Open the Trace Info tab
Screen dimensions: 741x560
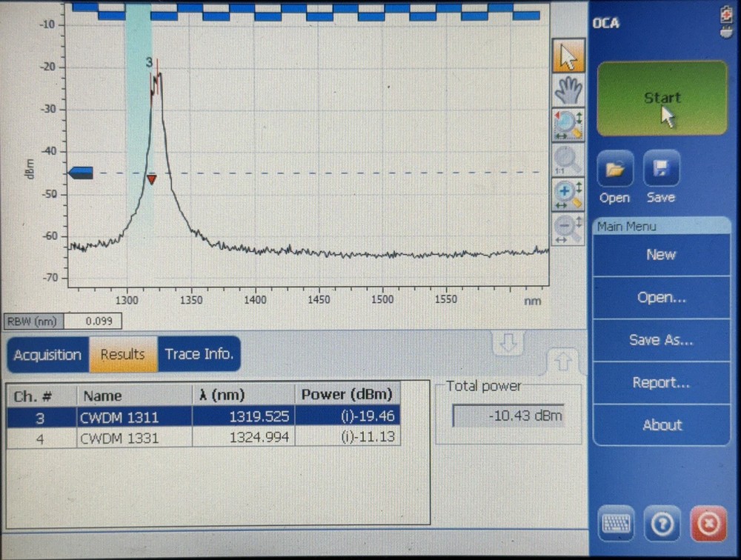pos(198,354)
